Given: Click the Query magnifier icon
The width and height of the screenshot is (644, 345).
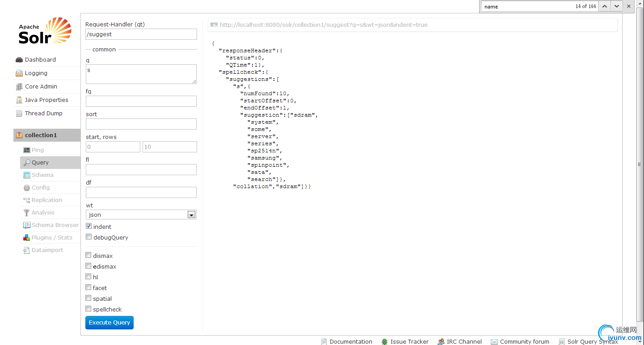Looking at the screenshot, I should point(27,163).
